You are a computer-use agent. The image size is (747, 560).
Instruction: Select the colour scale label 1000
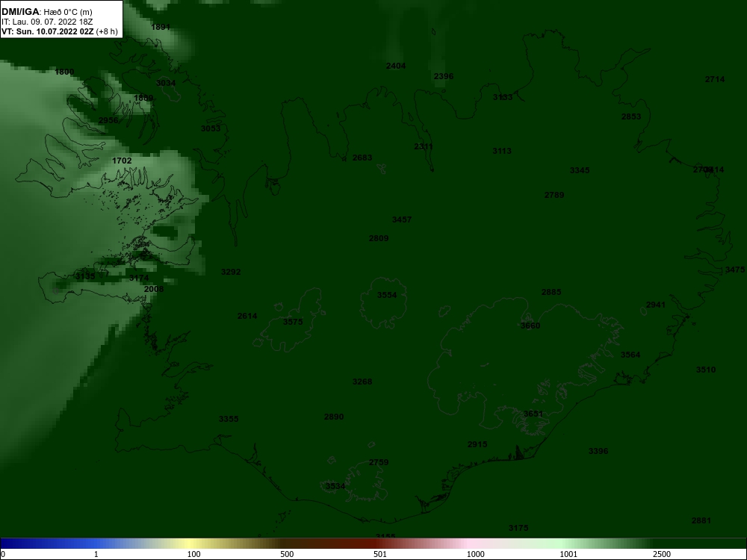[x=476, y=554]
